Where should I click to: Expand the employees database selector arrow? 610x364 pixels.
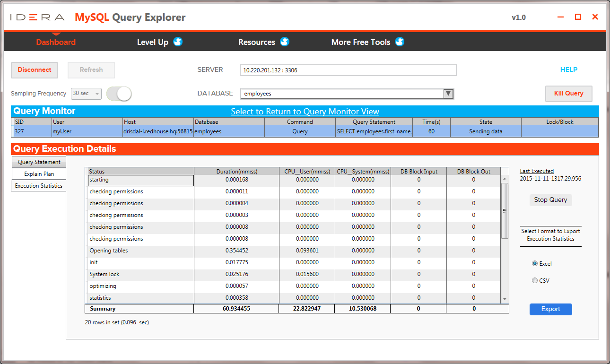[448, 94]
